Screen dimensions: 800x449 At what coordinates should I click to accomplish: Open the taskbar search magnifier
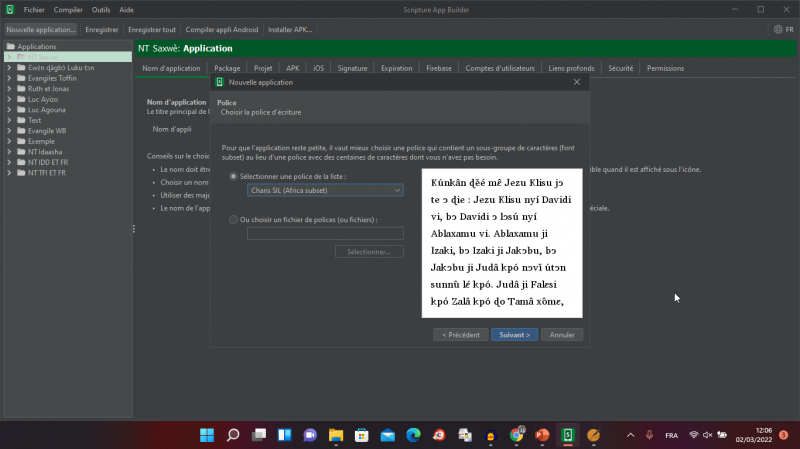click(233, 435)
